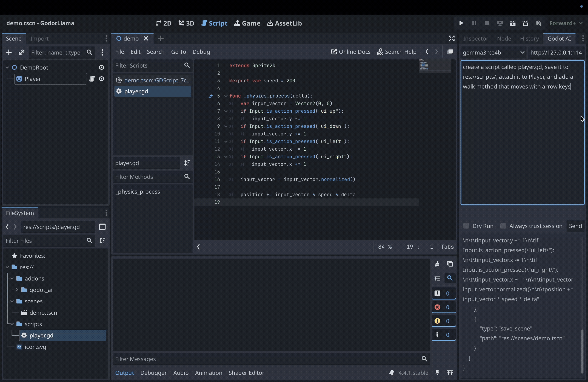Open the AssetLib workspace

point(284,23)
